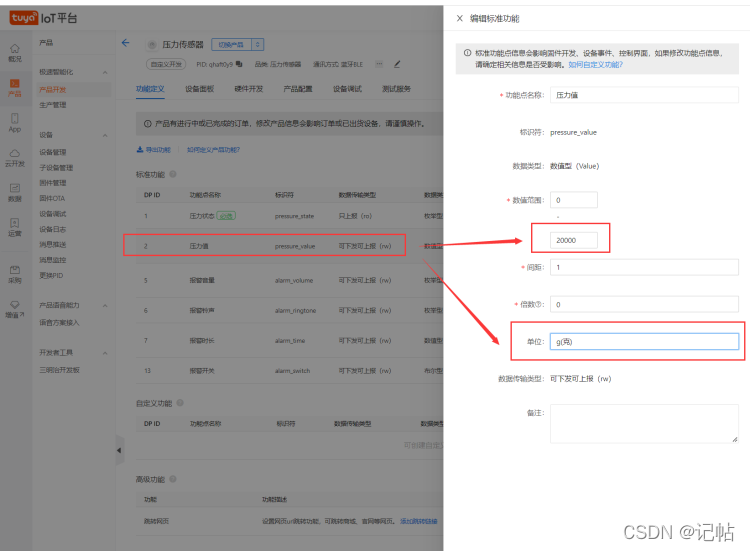This screenshot has height=551, width=750.
Task: Click 如何自定义功能? link in notice
Action: [x=596, y=65]
